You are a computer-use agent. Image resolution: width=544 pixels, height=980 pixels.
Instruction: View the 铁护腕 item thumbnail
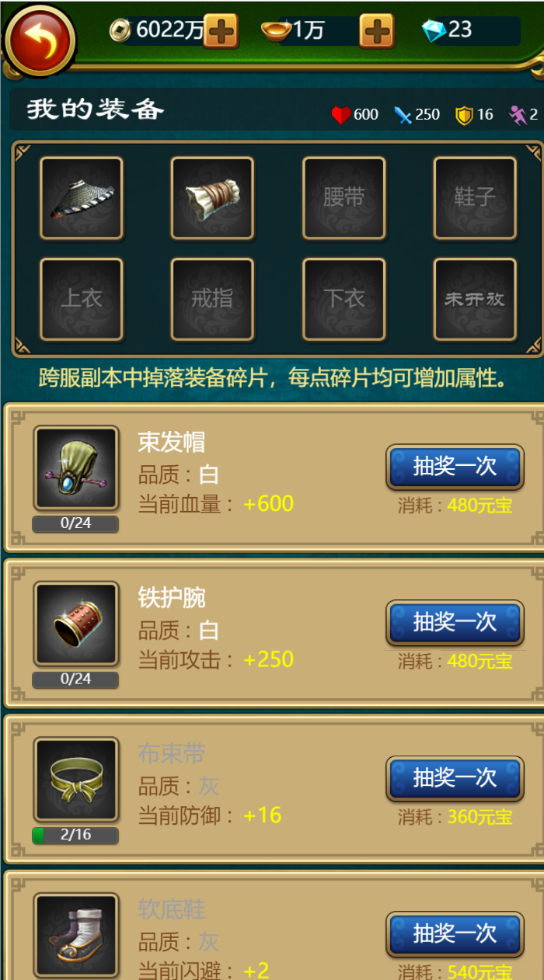pyautogui.click(x=76, y=624)
